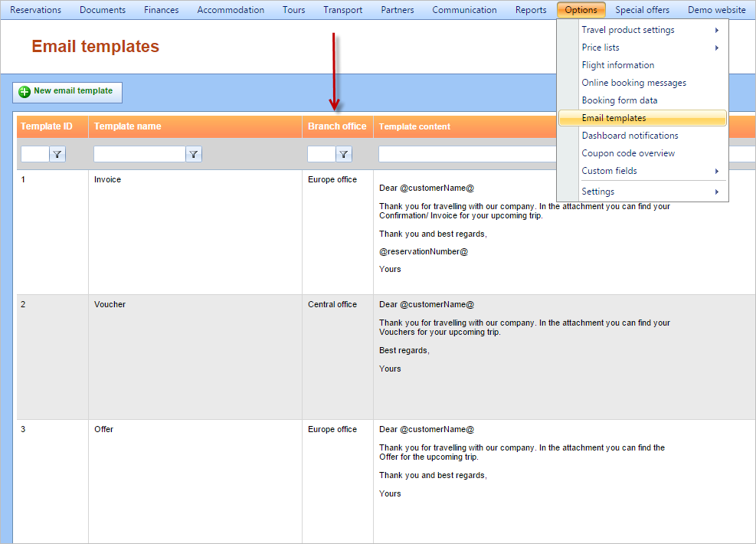This screenshot has height=544, width=756.
Task: Focus the Template name filter input
Action: 140,154
